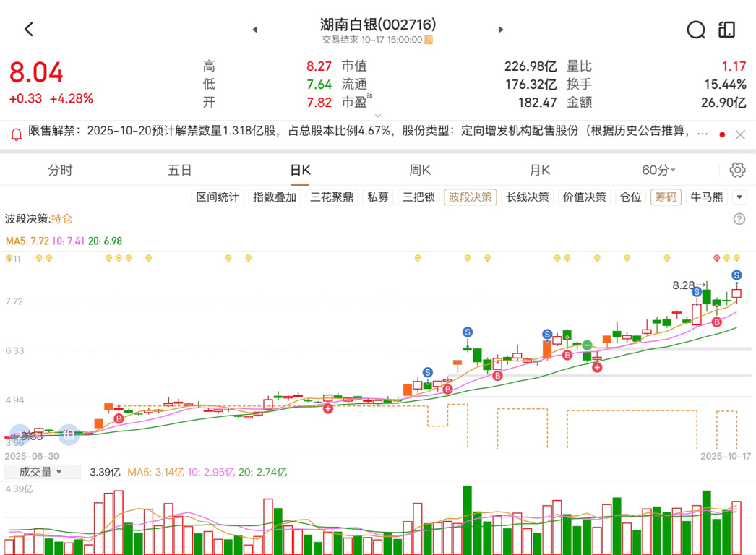The width and height of the screenshot is (756, 555).
Task: Toggle the 价值决策 indicator
Action: [x=585, y=197]
